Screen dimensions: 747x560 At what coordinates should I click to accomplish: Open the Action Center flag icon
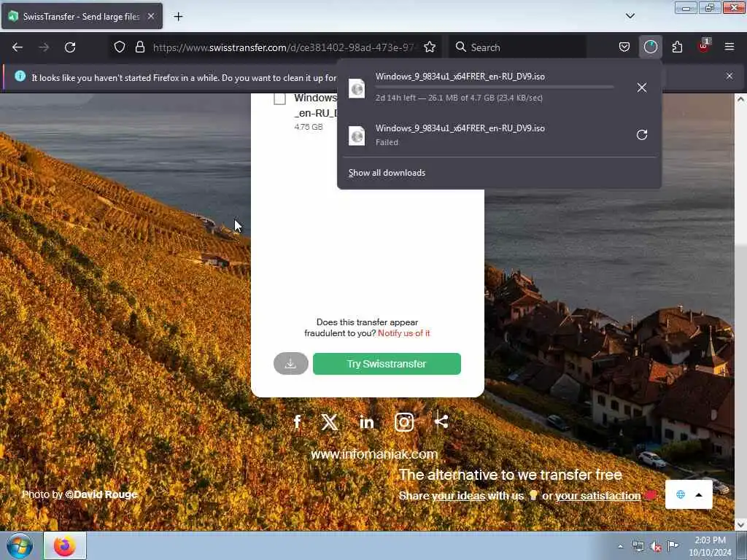(673, 546)
